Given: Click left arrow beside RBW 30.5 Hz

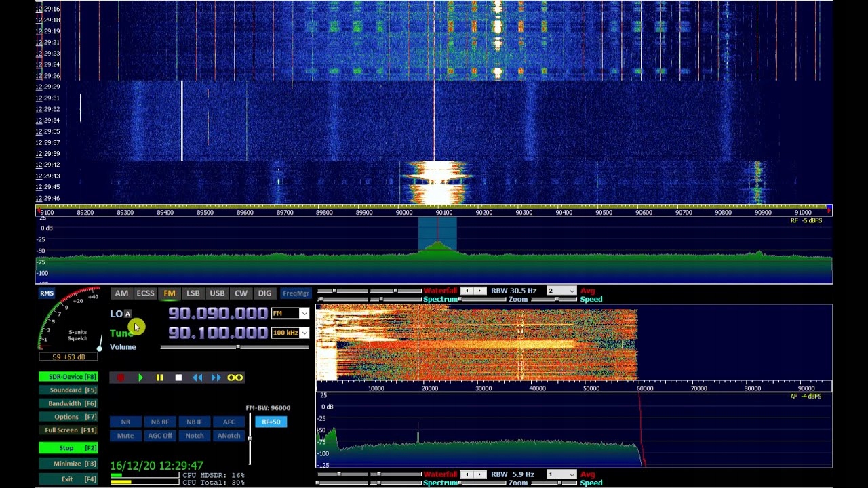Looking at the screenshot, I should pos(467,291).
